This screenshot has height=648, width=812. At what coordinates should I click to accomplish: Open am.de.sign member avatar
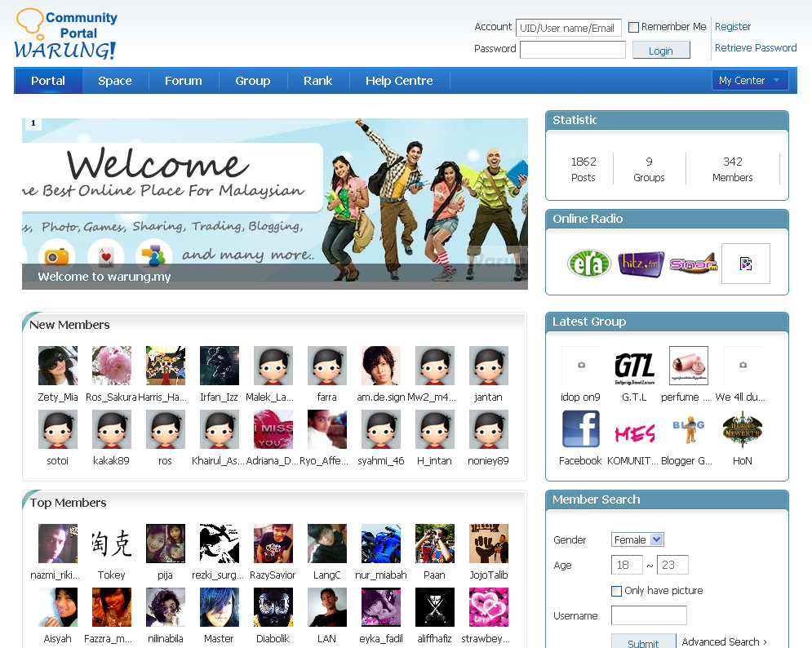point(381,366)
